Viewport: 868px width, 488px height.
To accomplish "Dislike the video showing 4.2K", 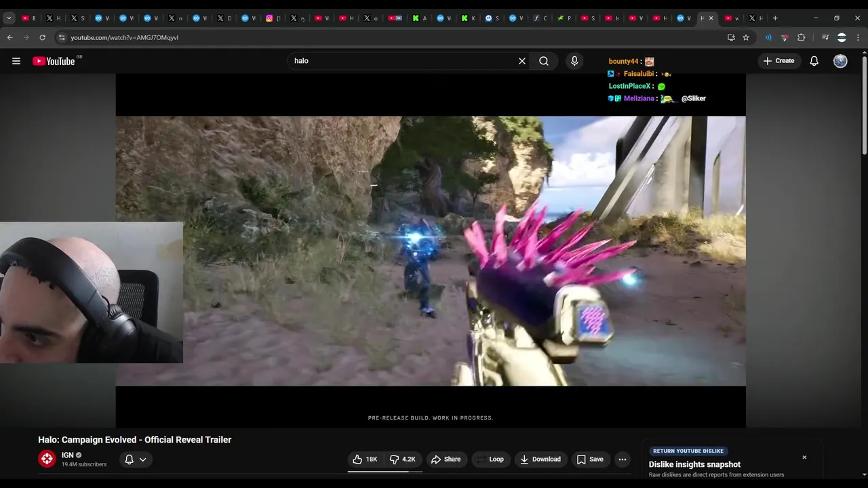I will (402, 460).
